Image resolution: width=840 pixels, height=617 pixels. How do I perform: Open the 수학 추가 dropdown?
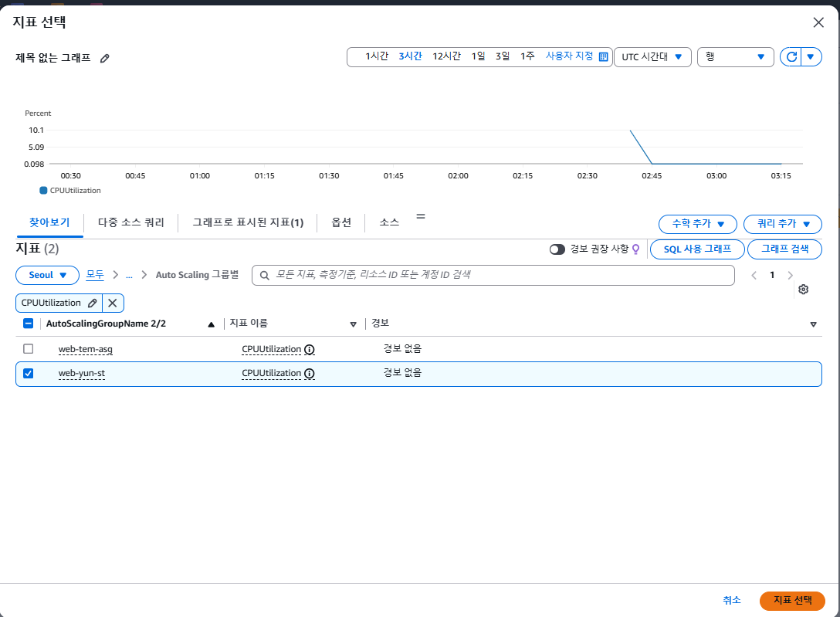pyautogui.click(x=697, y=224)
